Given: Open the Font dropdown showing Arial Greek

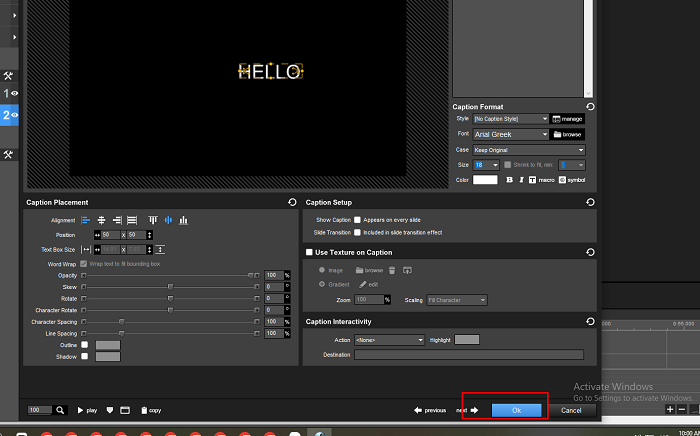Looking at the screenshot, I should [x=511, y=134].
